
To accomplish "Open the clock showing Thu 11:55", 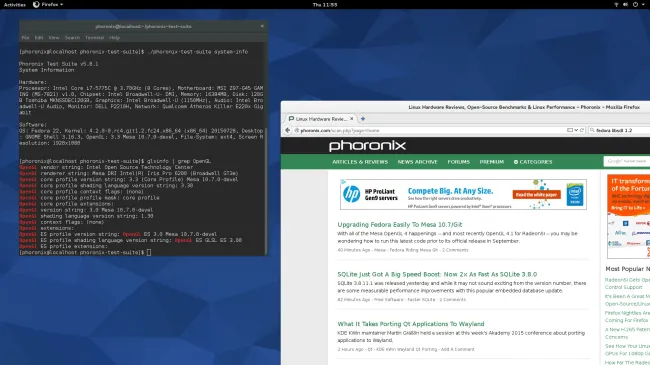I will (325, 5).
